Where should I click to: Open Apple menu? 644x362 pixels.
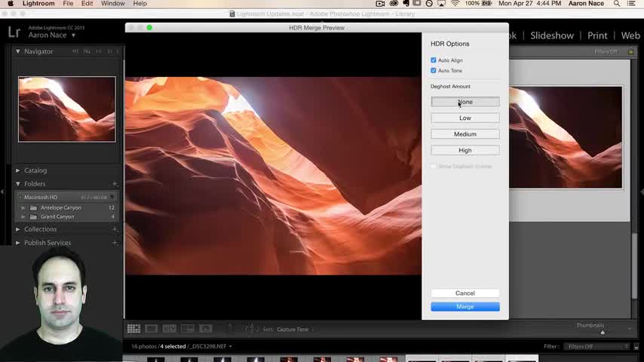point(11,4)
